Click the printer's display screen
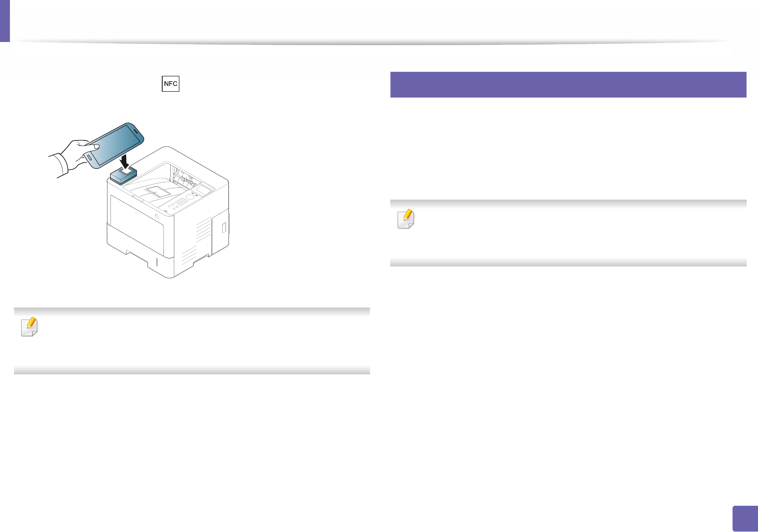758x532 pixels. (x=203, y=189)
